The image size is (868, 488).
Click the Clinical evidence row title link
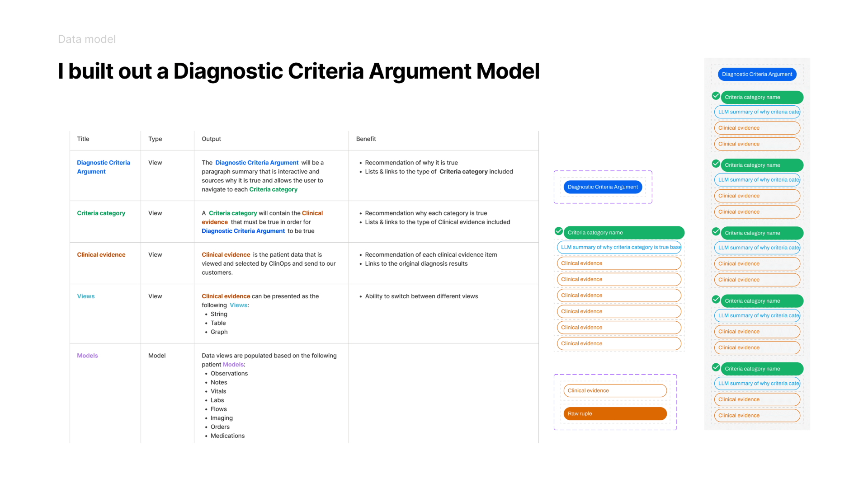tap(101, 254)
